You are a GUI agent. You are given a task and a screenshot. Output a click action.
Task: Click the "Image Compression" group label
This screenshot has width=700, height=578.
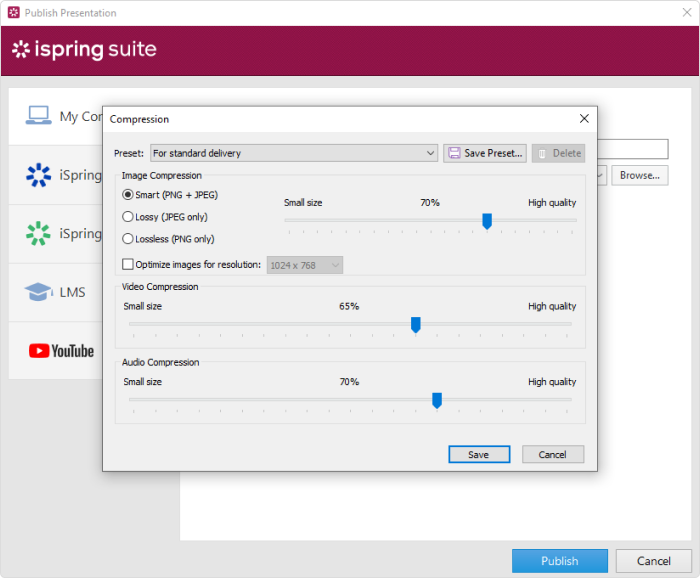click(x=162, y=175)
